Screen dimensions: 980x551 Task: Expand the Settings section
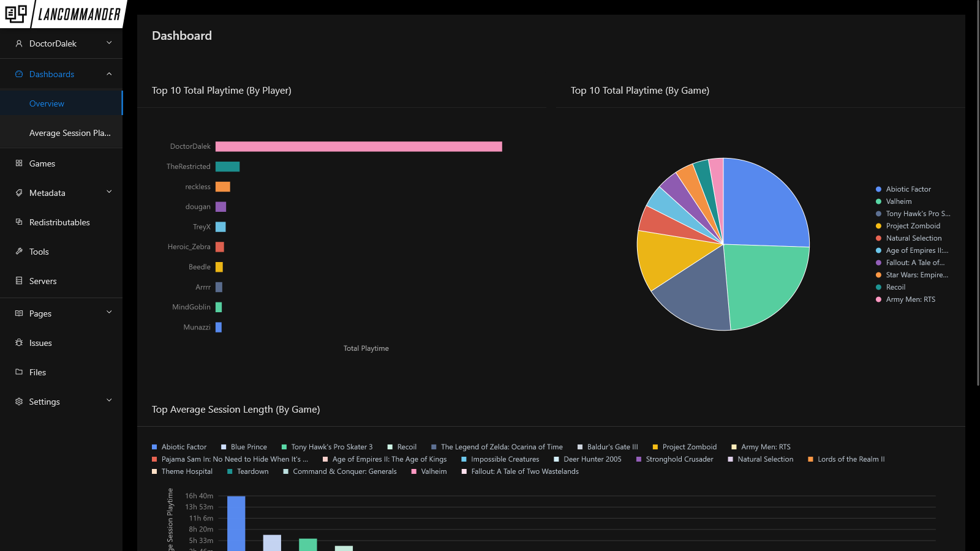coord(109,401)
